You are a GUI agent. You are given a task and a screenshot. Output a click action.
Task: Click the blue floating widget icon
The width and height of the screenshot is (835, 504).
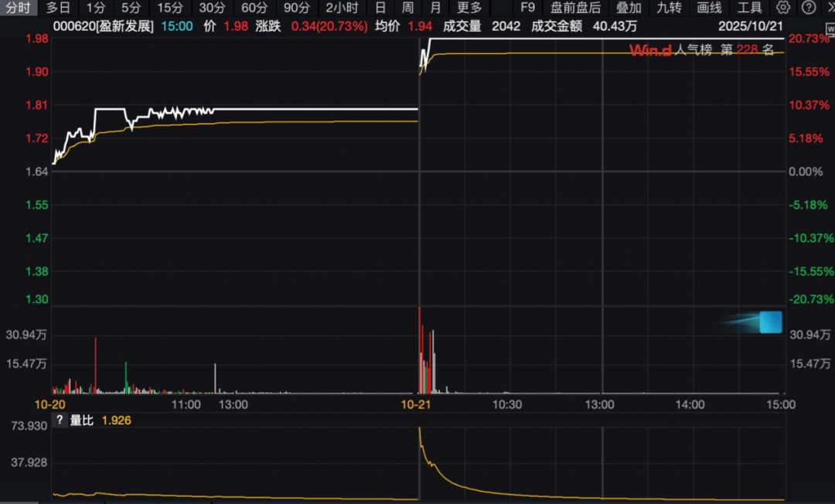click(x=770, y=322)
